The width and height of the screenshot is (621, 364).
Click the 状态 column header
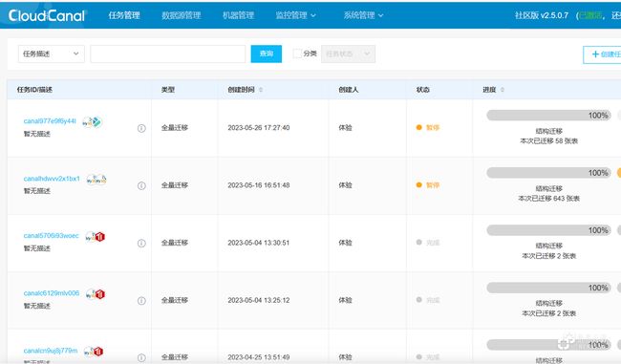pyautogui.click(x=423, y=90)
